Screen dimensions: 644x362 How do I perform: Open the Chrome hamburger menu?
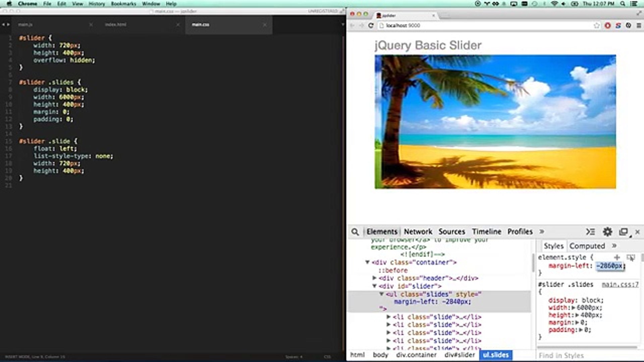point(639,25)
